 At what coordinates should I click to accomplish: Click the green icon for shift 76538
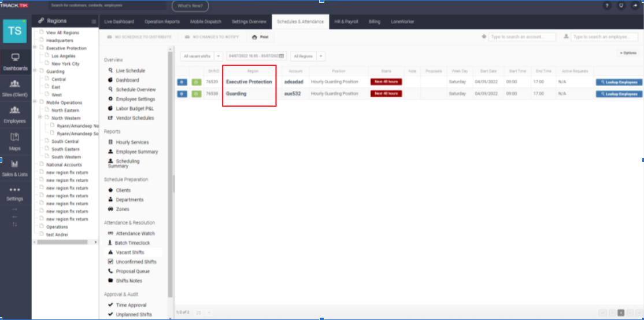[x=197, y=94]
